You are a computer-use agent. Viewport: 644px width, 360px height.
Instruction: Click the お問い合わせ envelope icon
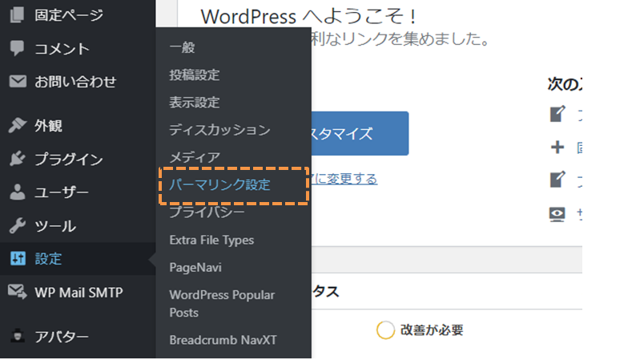click(x=18, y=81)
